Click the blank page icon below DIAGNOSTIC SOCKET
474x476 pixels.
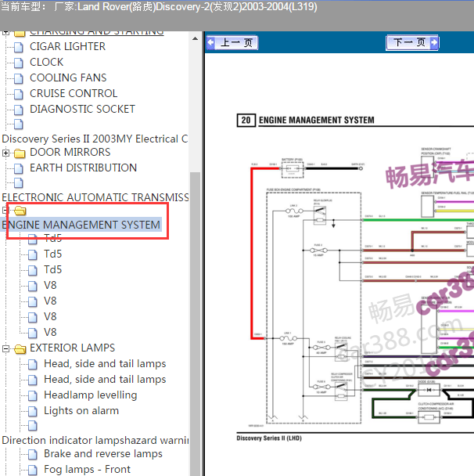coord(19,124)
